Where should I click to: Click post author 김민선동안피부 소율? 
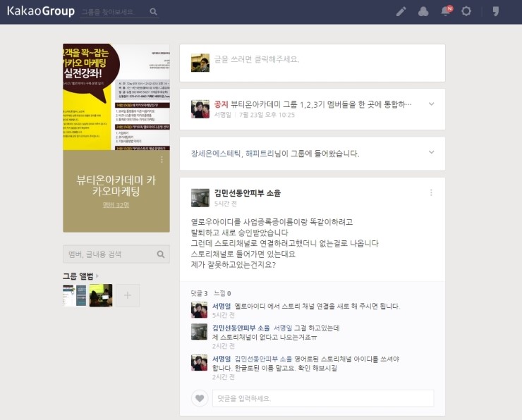click(248, 193)
